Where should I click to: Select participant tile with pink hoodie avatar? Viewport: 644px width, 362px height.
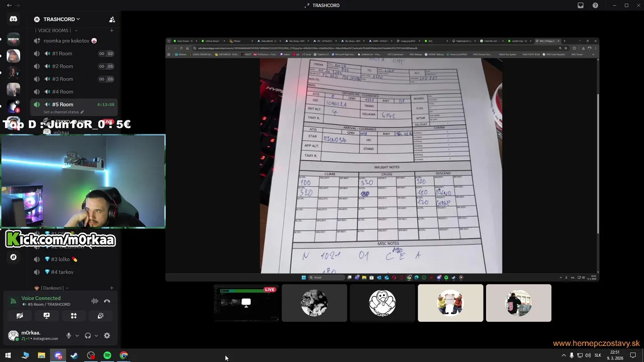tap(519, 303)
